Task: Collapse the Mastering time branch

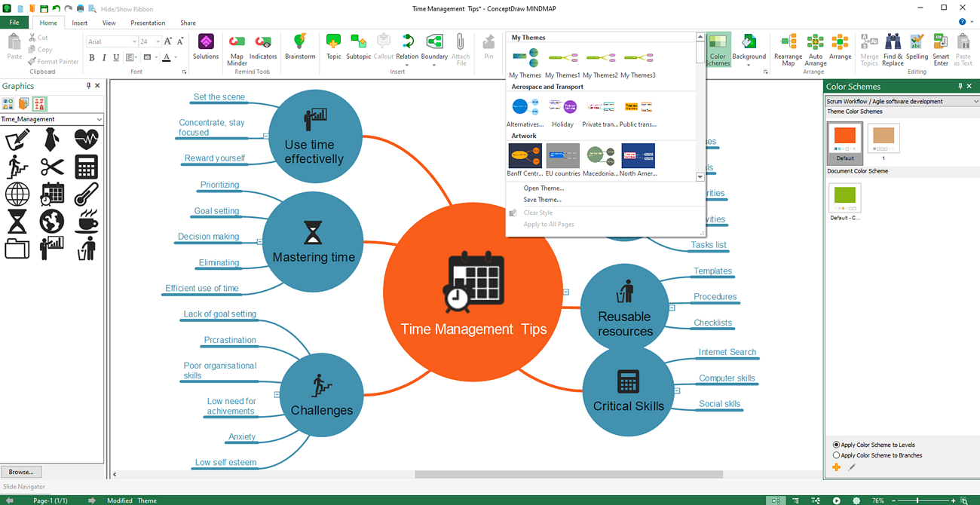Action: click(260, 242)
